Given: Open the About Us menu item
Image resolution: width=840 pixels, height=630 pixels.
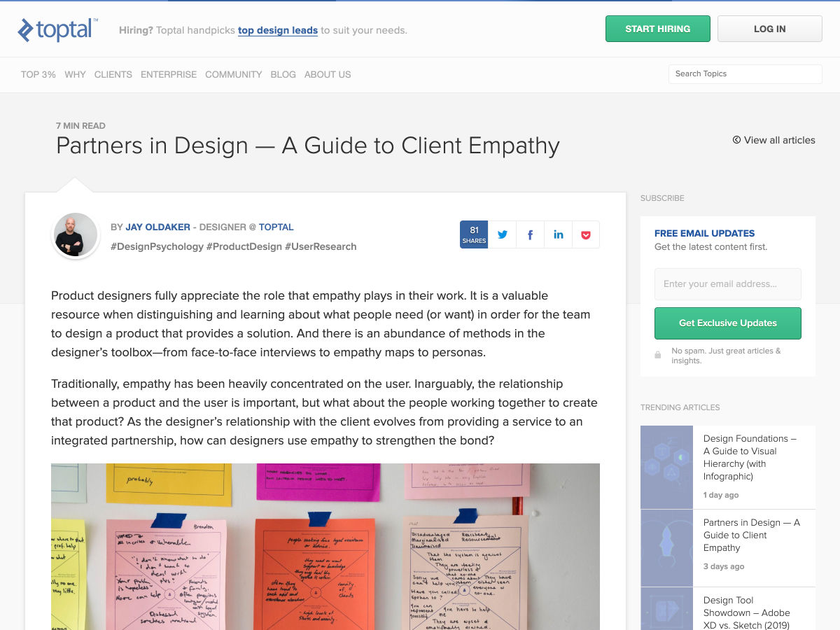Looking at the screenshot, I should [328, 74].
